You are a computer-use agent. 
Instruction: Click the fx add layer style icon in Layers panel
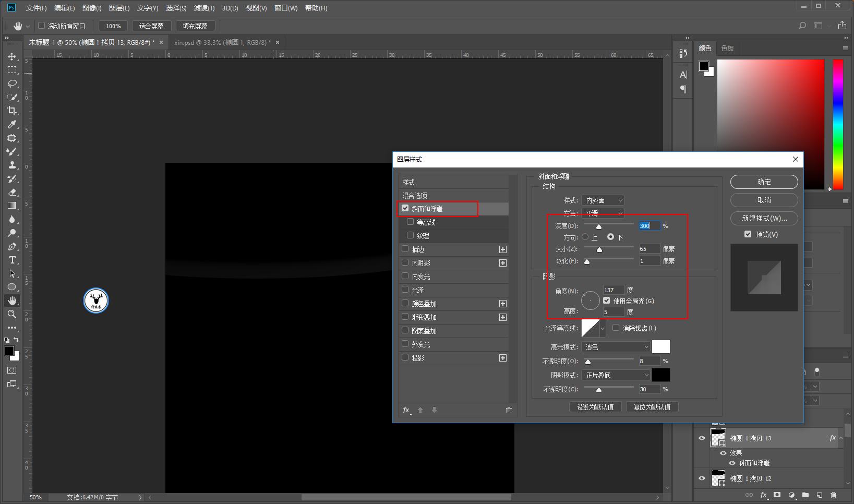pyautogui.click(x=763, y=495)
